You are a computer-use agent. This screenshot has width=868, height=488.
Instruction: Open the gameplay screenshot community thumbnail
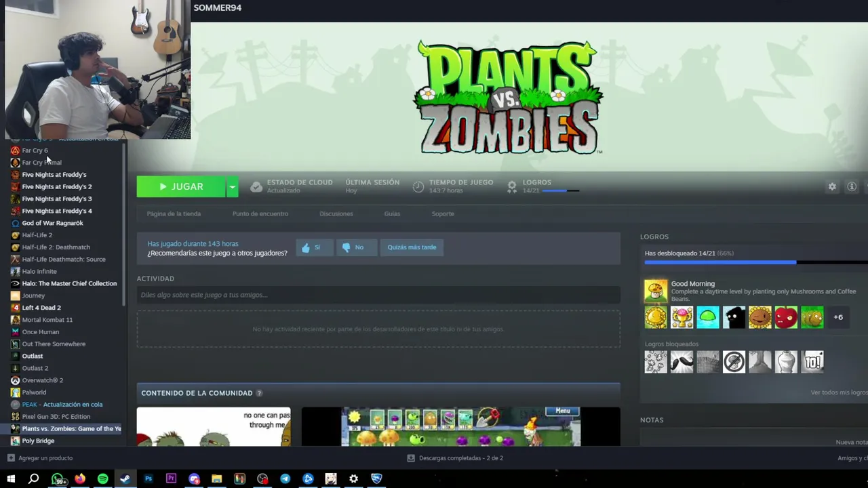460,426
